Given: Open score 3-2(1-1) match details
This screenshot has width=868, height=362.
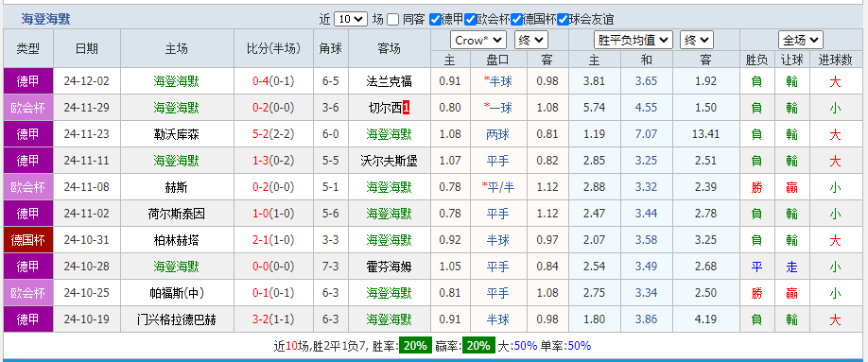Looking at the screenshot, I should click(x=273, y=319).
